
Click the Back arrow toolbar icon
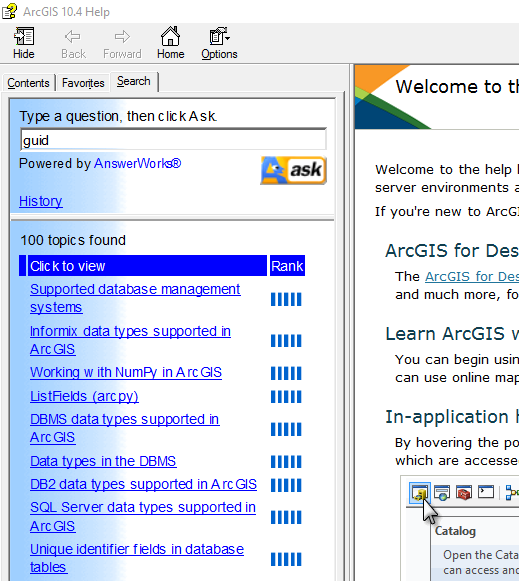click(x=73, y=36)
